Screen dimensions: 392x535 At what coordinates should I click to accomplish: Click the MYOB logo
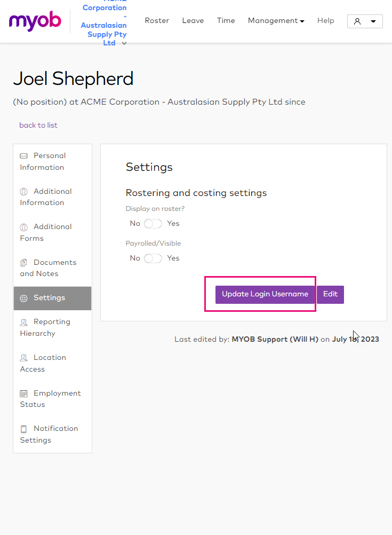[x=35, y=21]
